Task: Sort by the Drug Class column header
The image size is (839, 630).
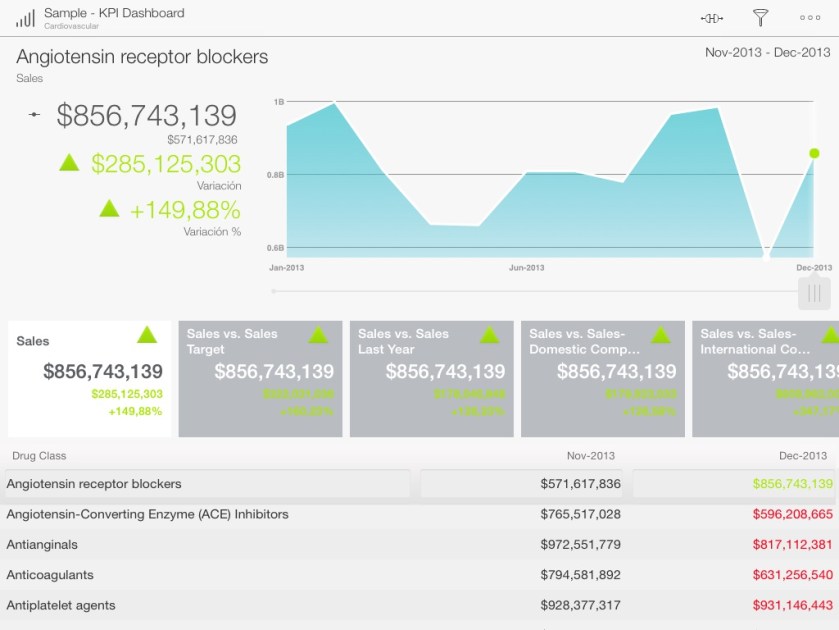Action: [39, 456]
